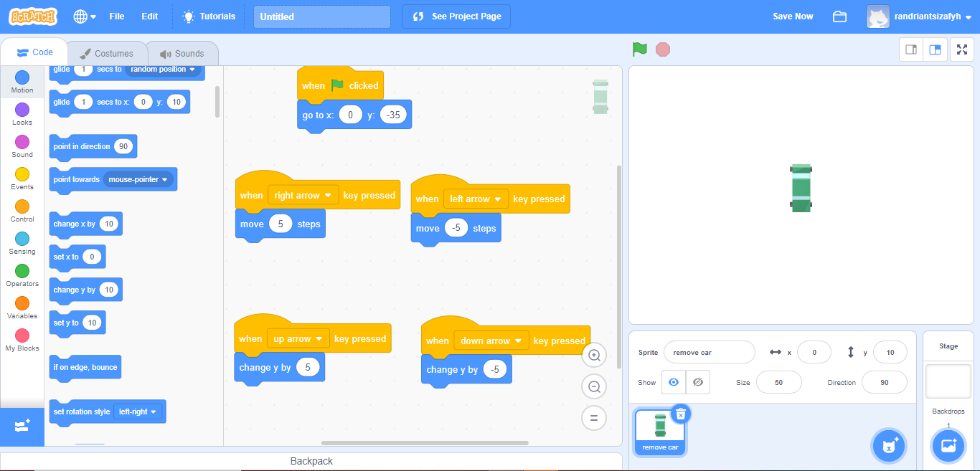Image resolution: width=980 pixels, height=471 pixels.
Task: Select the Operators block category
Action: click(22, 276)
